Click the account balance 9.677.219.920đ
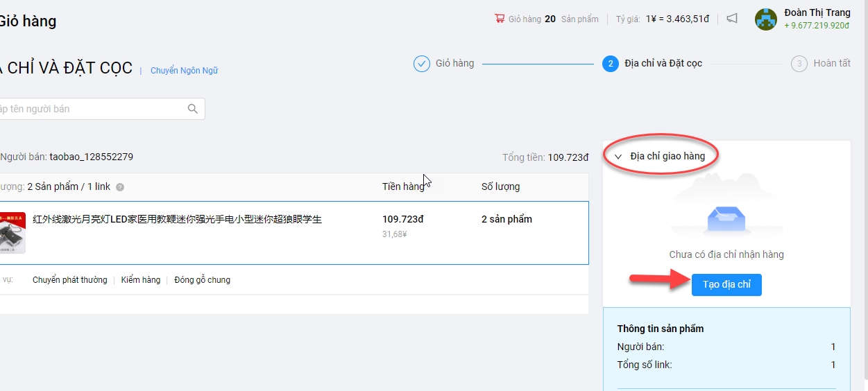The image size is (868, 391). coord(817,26)
